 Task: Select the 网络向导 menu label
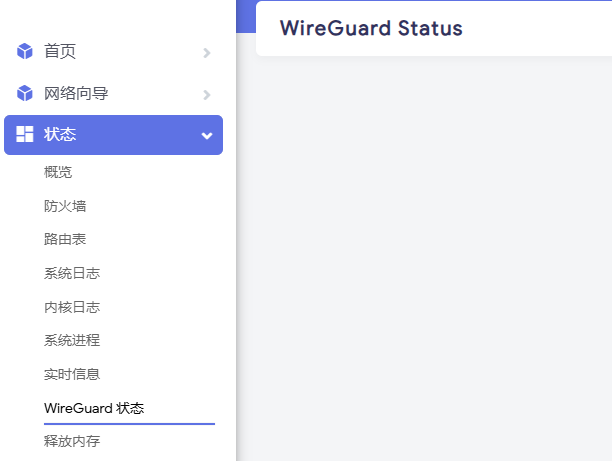76,93
